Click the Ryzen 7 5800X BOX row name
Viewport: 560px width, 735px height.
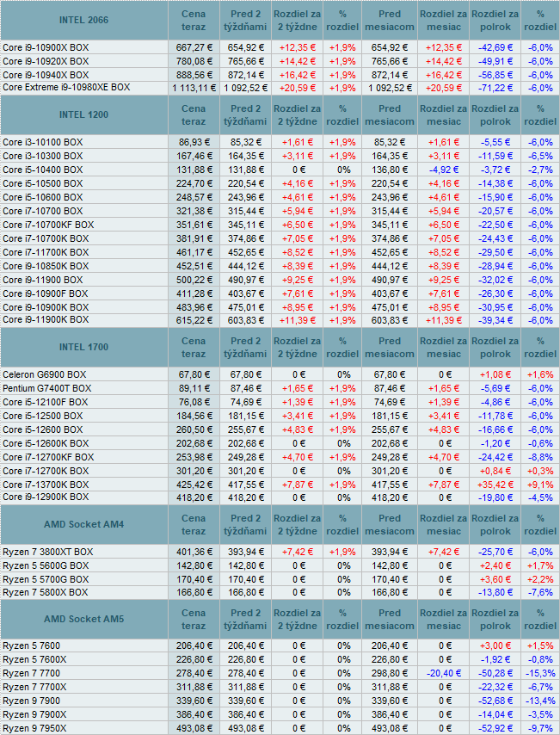point(45,592)
